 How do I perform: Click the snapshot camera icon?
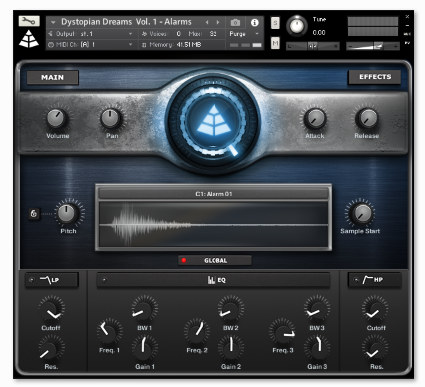pos(235,22)
